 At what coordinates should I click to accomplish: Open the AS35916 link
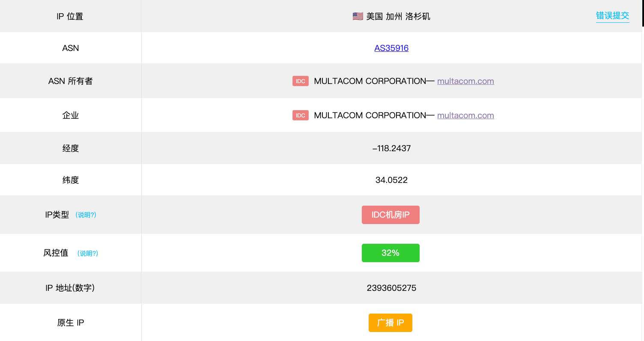[391, 48]
